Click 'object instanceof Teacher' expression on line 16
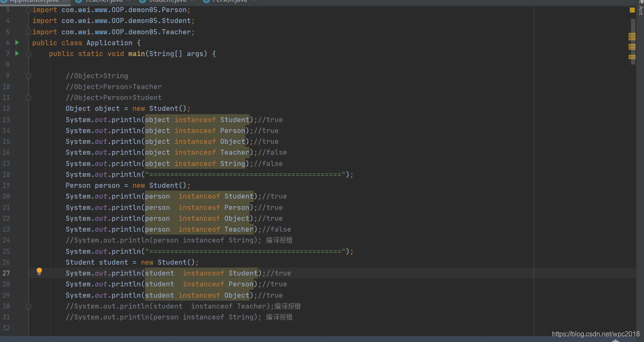 point(197,153)
